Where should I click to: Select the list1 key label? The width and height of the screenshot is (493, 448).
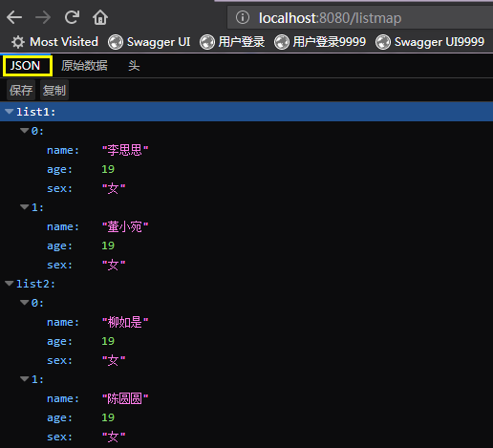click(x=35, y=112)
